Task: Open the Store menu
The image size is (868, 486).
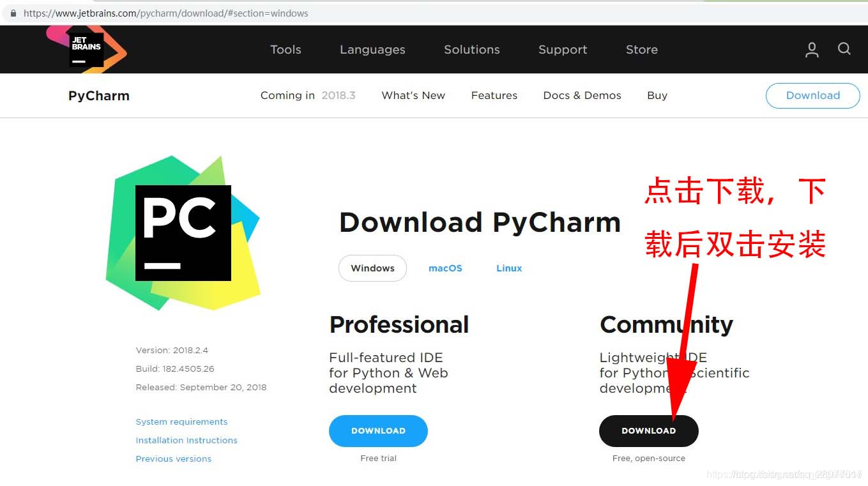Action: coord(641,49)
